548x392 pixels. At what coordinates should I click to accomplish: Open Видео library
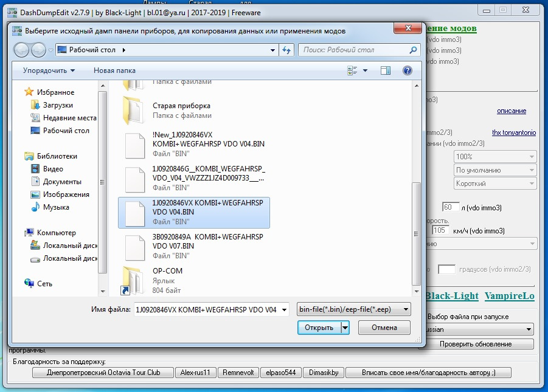click(53, 169)
